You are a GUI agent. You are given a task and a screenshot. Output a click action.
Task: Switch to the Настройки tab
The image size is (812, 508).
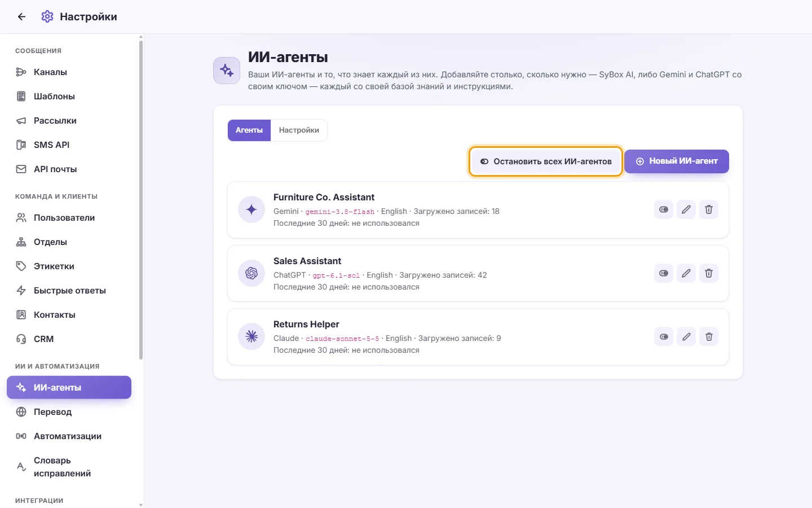(299, 130)
